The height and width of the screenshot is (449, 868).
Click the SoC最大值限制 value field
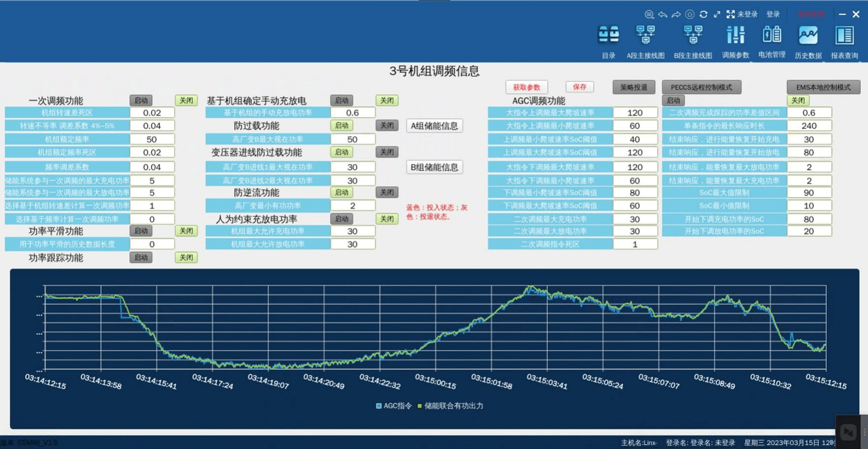click(x=809, y=193)
